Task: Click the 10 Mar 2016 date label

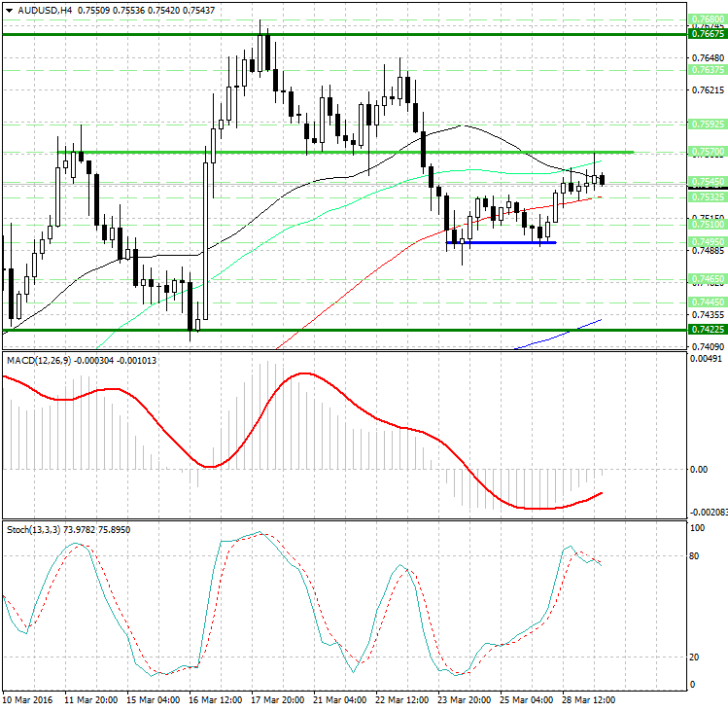Action: tap(29, 700)
